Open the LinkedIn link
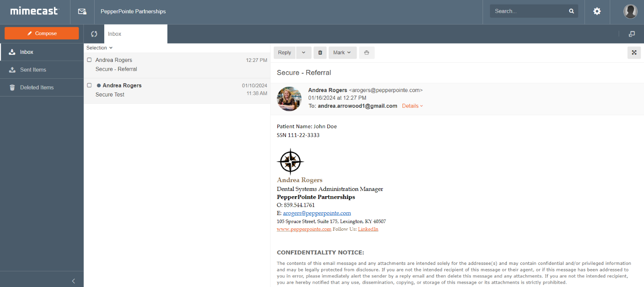The width and height of the screenshot is (644, 287). click(x=368, y=229)
